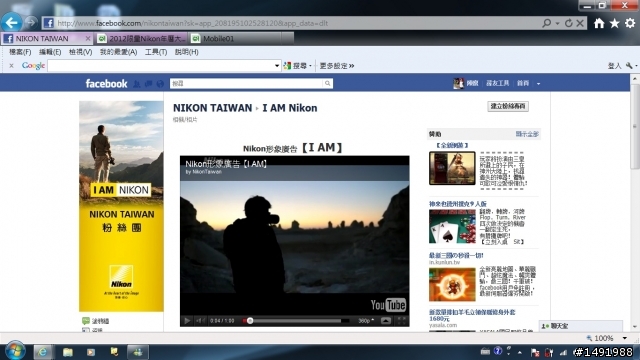Click 登入 on the Google toolbar
The image size is (640, 360).
[x=614, y=66]
